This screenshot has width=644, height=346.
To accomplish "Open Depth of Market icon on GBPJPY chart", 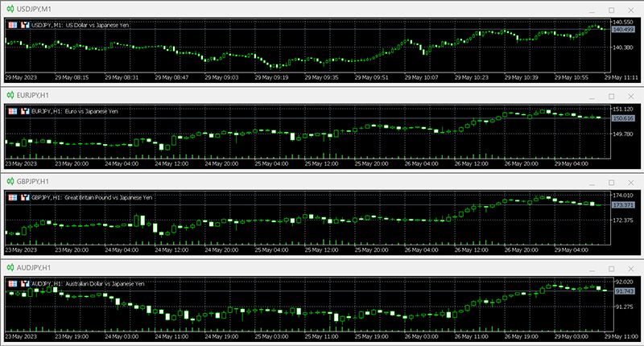I will coord(13,197).
